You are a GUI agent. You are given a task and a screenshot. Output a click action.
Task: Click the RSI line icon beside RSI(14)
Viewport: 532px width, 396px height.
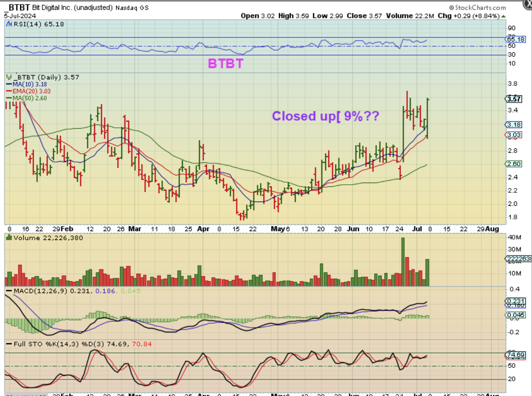pos(8,25)
